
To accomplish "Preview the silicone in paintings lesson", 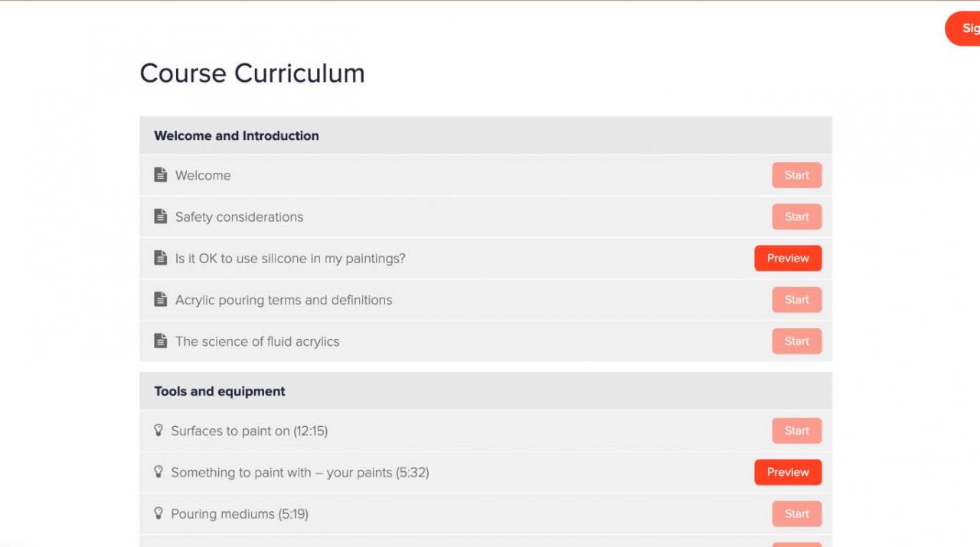I will point(788,258).
